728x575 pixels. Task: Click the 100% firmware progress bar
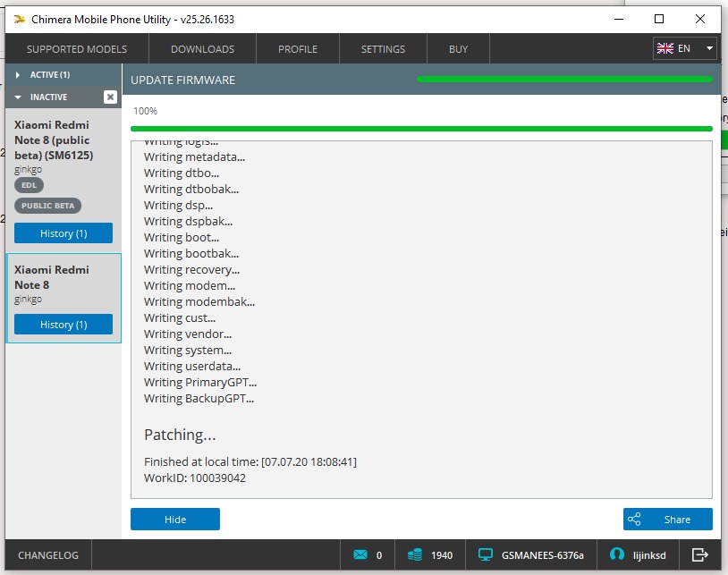point(421,129)
